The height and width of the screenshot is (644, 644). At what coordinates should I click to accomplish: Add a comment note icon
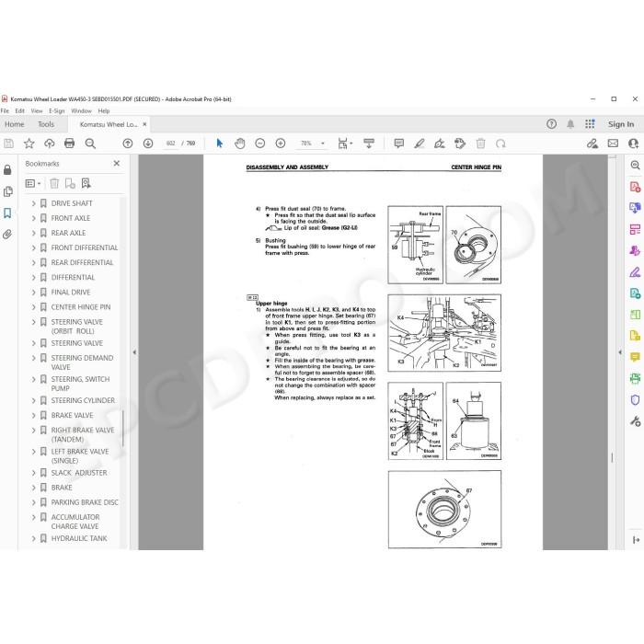[398, 144]
